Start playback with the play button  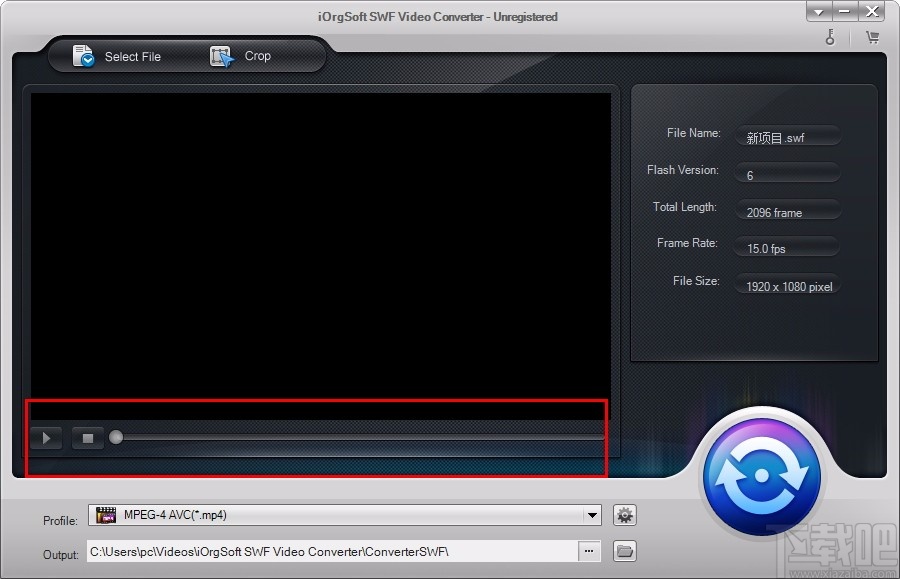tap(46, 438)
